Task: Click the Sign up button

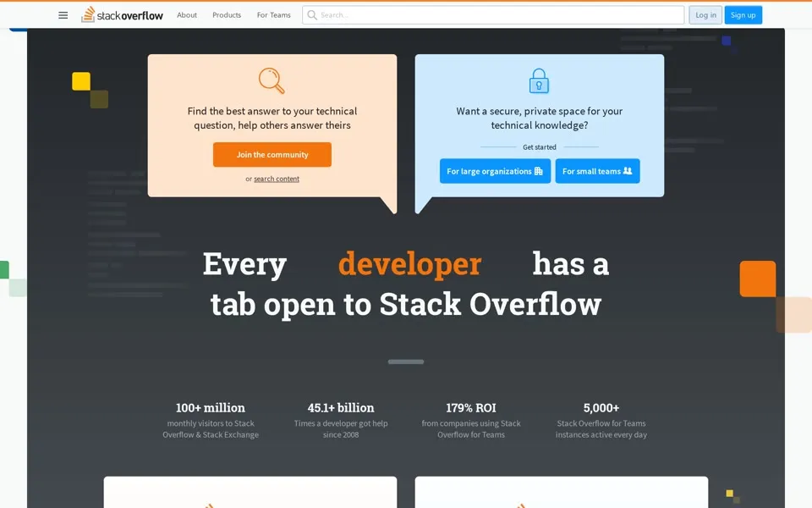Action: pyautogui.click(x=743, y=15)
